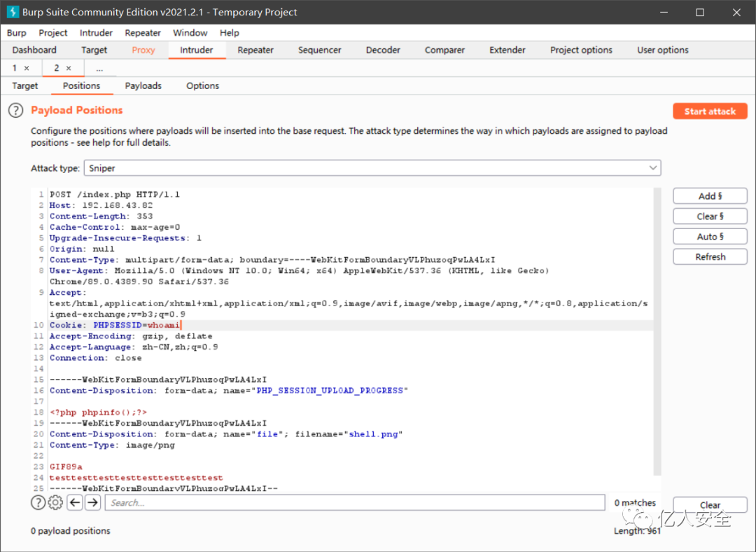Image resolution: width=756 pixels, height=552 pixels.
Task: Switch to the Dashboard tab
Action: pyautogui.click(x=34, y=50)
